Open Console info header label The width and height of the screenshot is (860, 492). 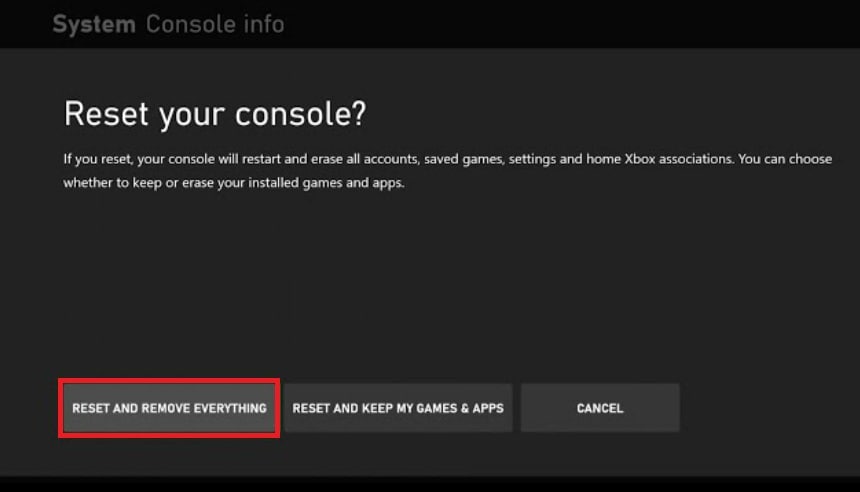coord(215,25)
